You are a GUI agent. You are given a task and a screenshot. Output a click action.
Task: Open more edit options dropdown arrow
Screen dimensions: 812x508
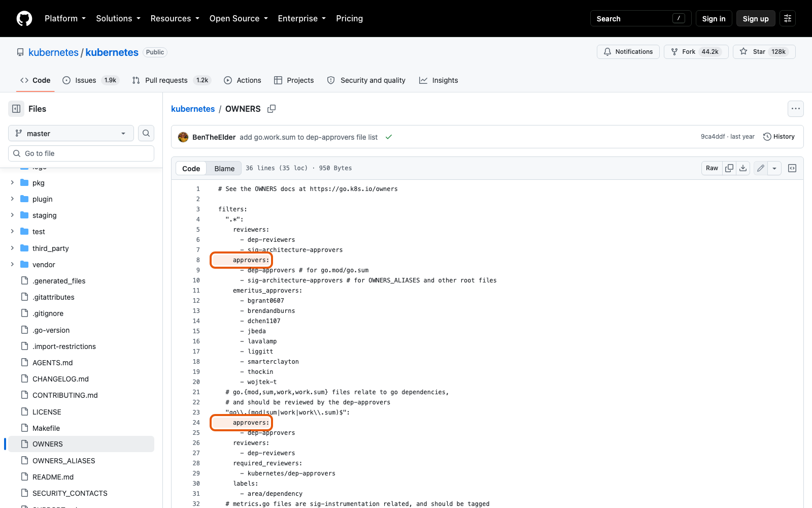[774, 168]
